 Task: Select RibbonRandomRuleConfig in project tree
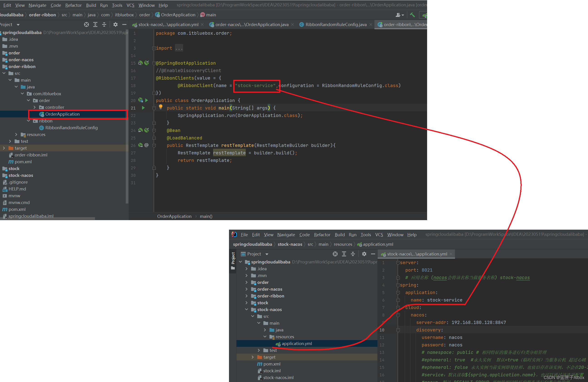coord(71,128)
